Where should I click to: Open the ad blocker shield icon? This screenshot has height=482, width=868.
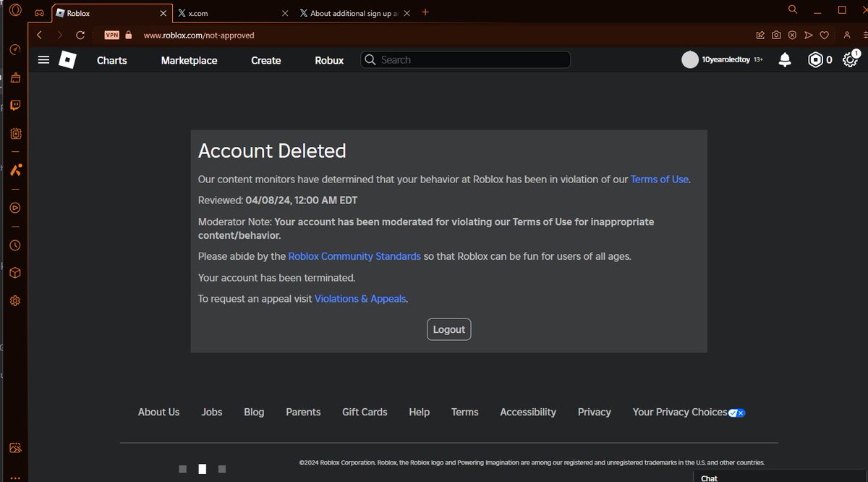pos(793,35)
